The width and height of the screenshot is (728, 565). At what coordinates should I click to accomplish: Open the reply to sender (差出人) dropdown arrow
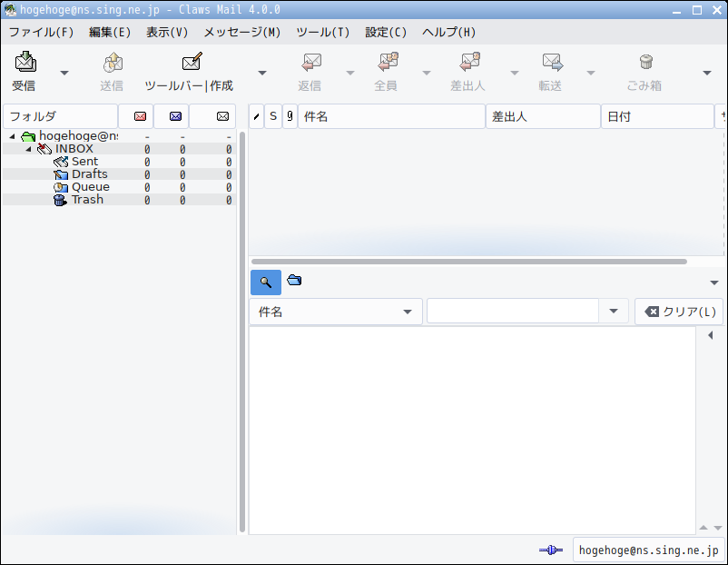coord(515,73)
